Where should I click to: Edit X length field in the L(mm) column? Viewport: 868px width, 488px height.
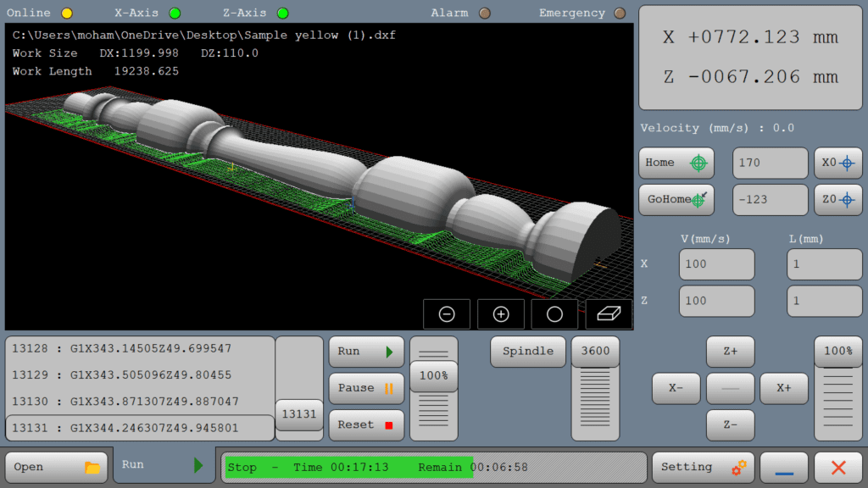pyautogui.click(x=824, y=264)
